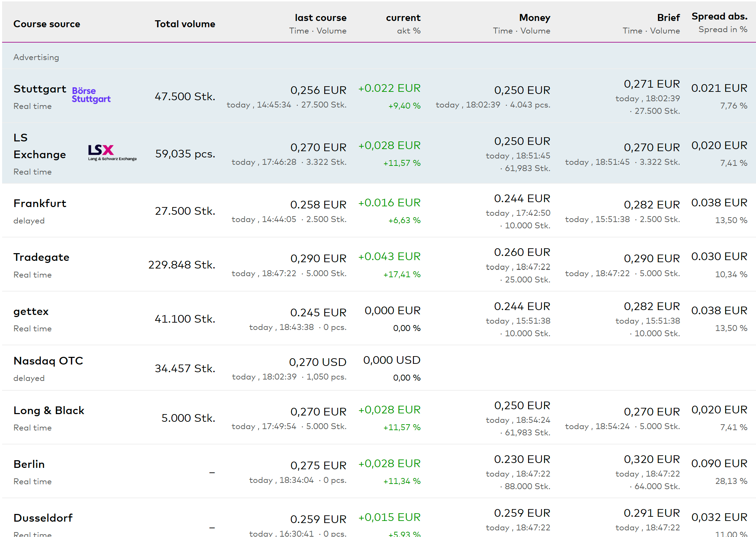Click Stuttgart spread 0.021 EUR
Screen dimensions: 756x537
719,88
